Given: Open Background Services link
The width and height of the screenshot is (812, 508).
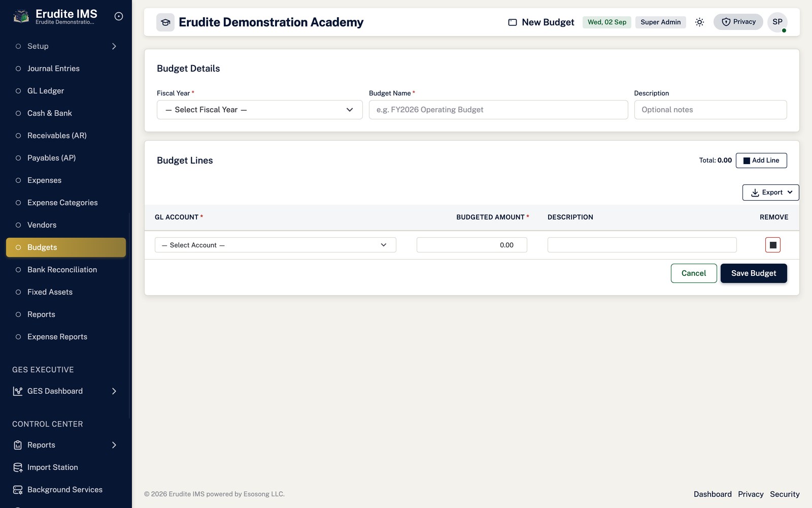Looking at the screenshot, I should (x=65, y=490).
